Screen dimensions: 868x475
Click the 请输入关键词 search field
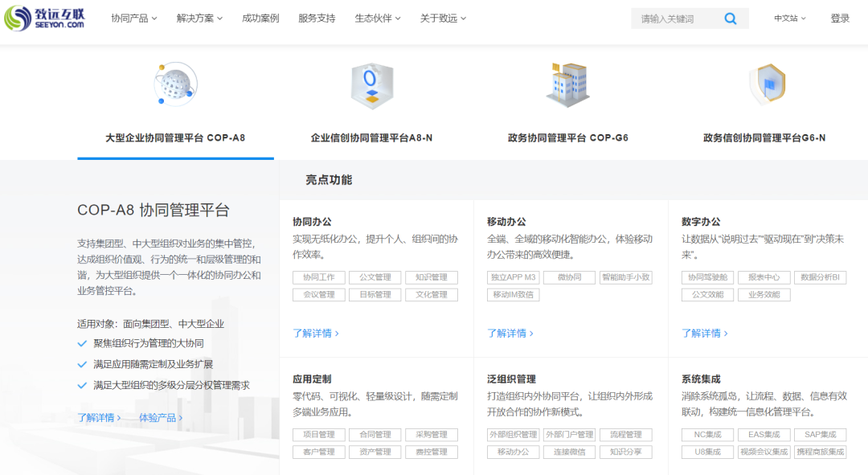point(678,18)
